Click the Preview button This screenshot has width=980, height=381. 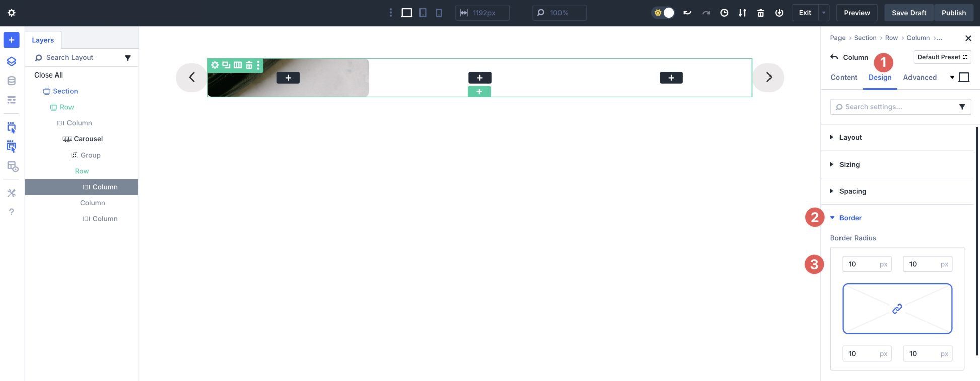(857, 13)
